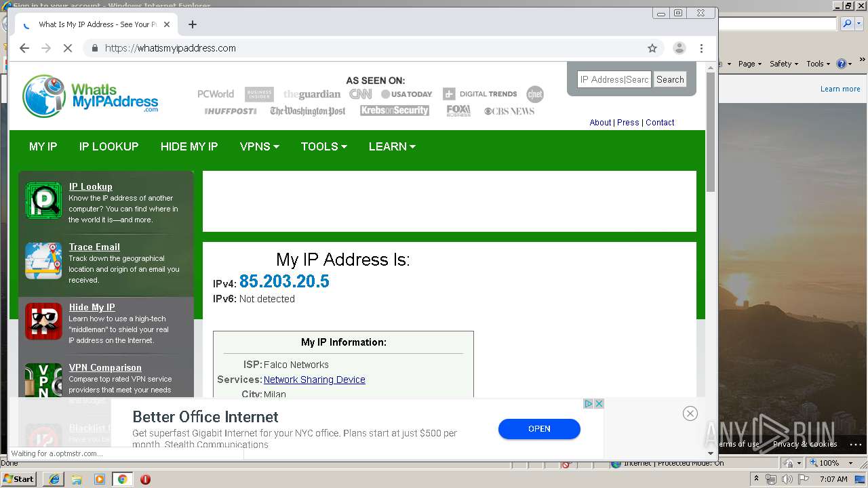Click the Trace Email map icon
The image size is (868, 488).
click(x=43, y=261)
